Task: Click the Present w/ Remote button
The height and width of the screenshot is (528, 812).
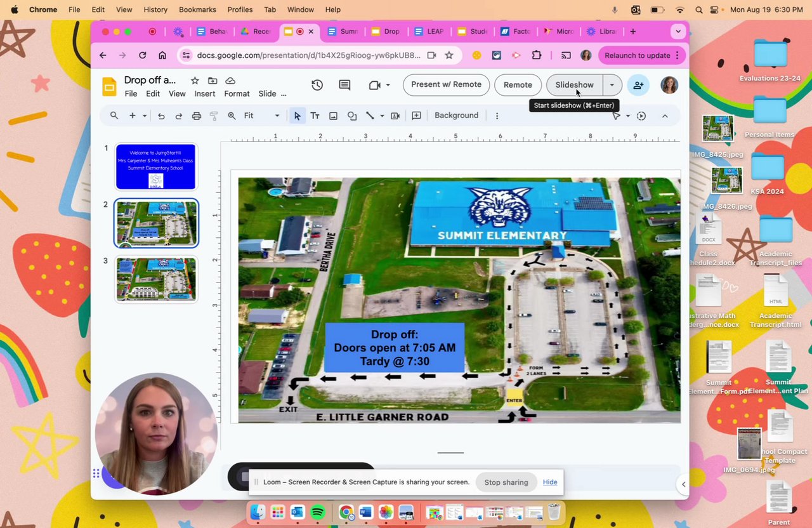Action: [x=446, y=85]
